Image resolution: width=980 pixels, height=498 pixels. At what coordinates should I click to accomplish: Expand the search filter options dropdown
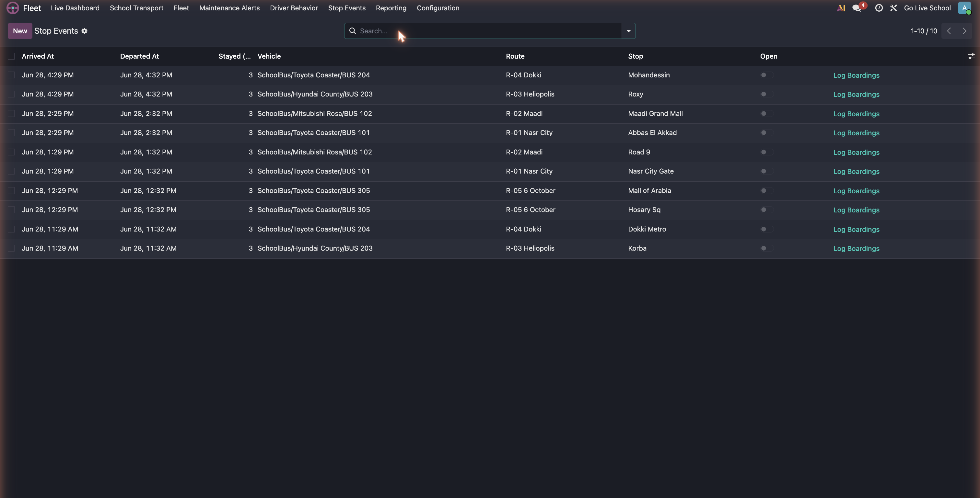[628, 31]
